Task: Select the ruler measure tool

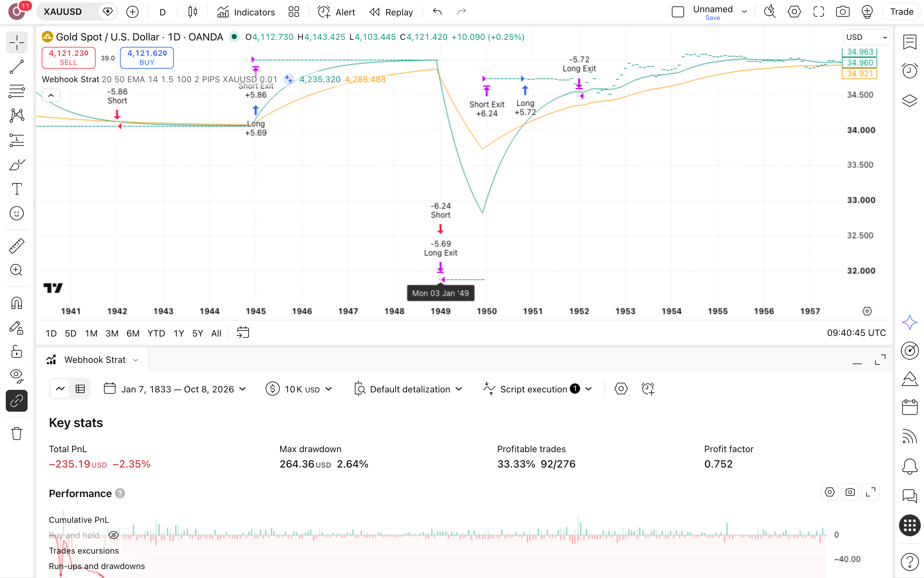Action: pos(16,246)
